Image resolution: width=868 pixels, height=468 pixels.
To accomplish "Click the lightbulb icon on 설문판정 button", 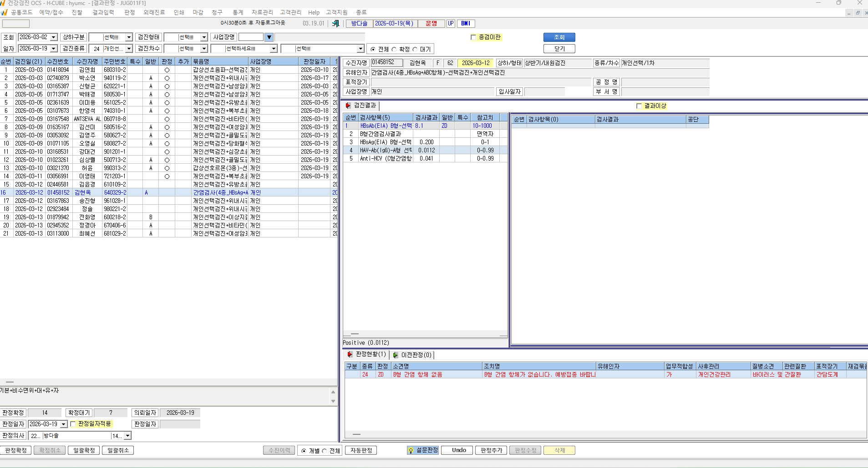I will tap(411, 450).
